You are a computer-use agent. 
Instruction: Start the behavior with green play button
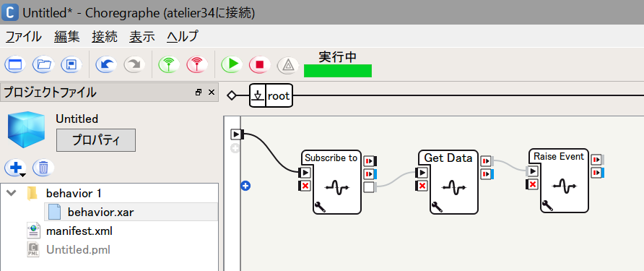232,64
